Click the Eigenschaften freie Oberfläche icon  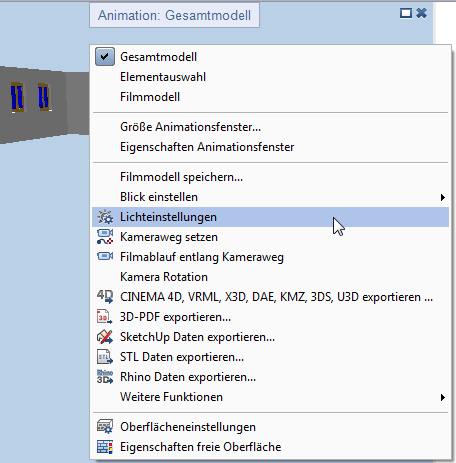105,447
